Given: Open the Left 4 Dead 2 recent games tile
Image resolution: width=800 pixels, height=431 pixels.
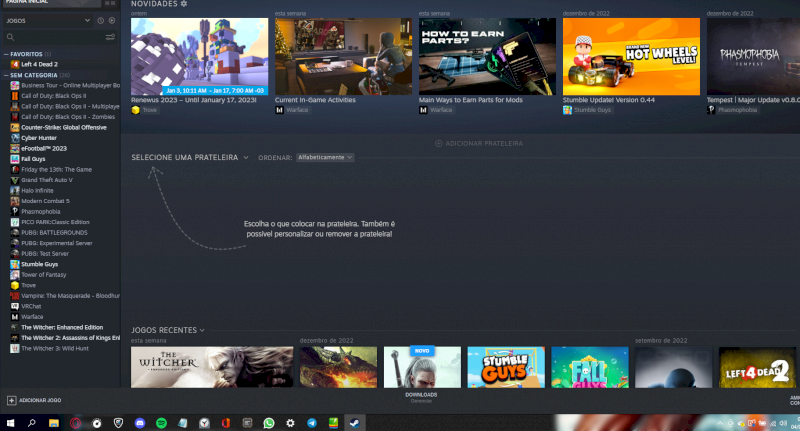Looking at the screenshot, I should [x=757, y=367].
